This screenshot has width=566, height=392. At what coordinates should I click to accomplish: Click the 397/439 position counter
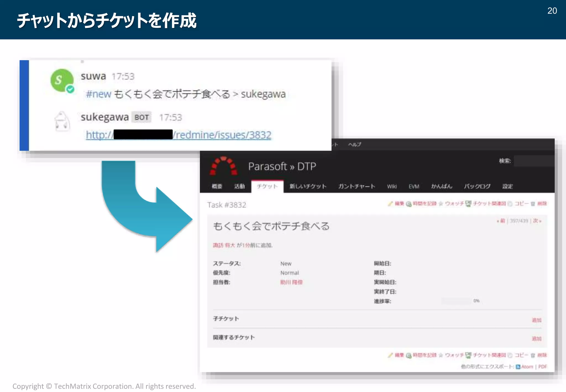coord(519,221)
